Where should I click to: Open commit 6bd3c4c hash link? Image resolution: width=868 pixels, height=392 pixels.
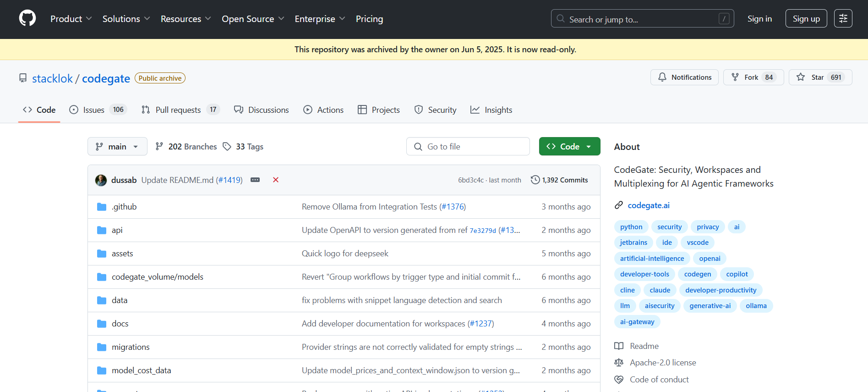tap(471, 180)
